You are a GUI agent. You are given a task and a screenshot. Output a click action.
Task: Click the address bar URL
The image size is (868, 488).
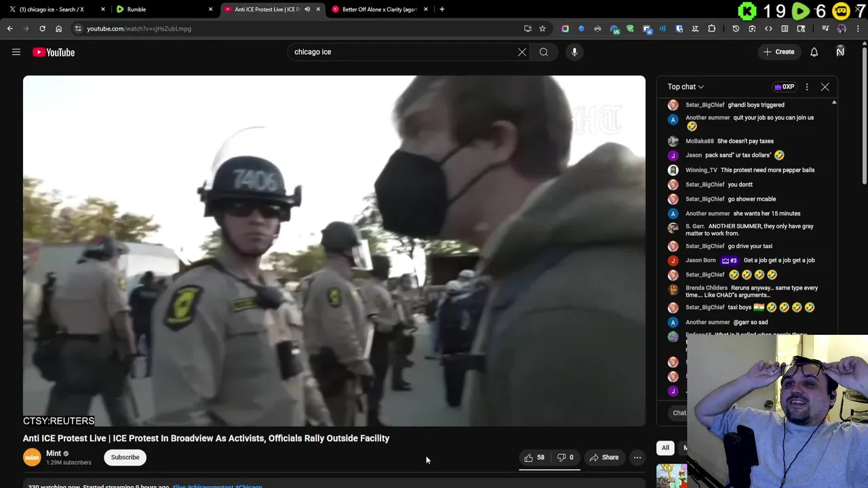pos(139,28)
